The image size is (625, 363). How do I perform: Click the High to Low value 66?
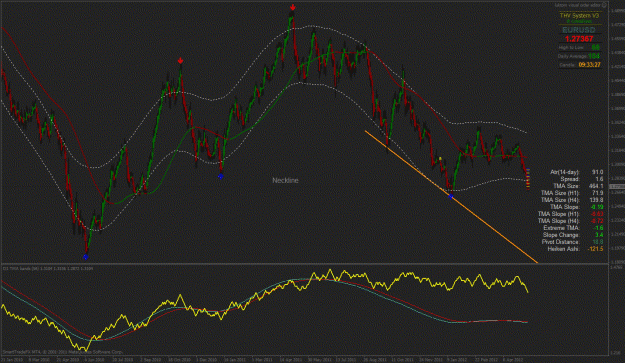click(595, 47)
